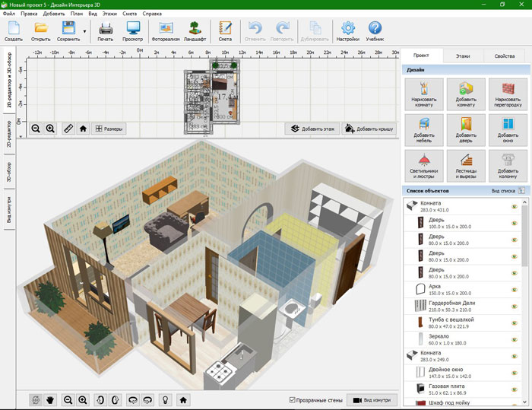Open the Учебник help tutorial
This screenshot has height=410, width=532.
375,31
